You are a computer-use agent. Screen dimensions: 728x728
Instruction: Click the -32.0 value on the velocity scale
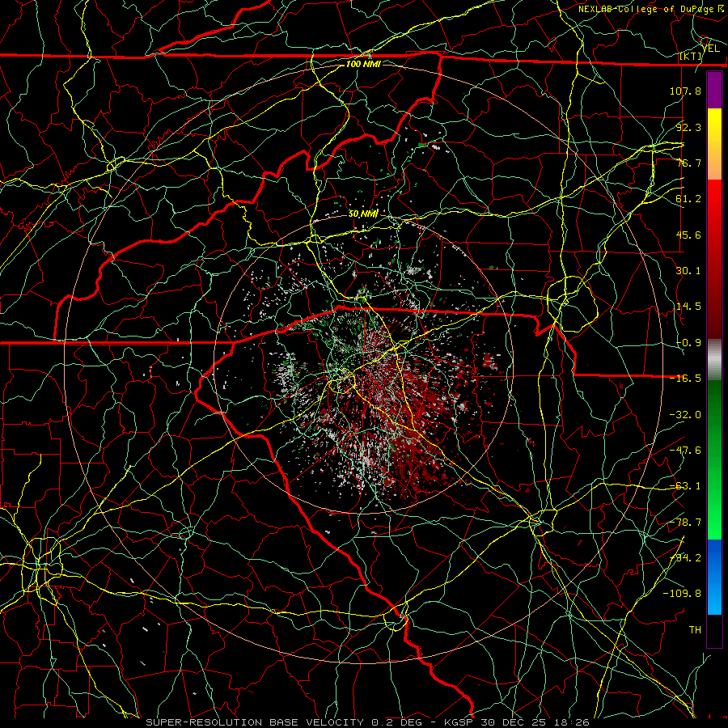[685, 415]
